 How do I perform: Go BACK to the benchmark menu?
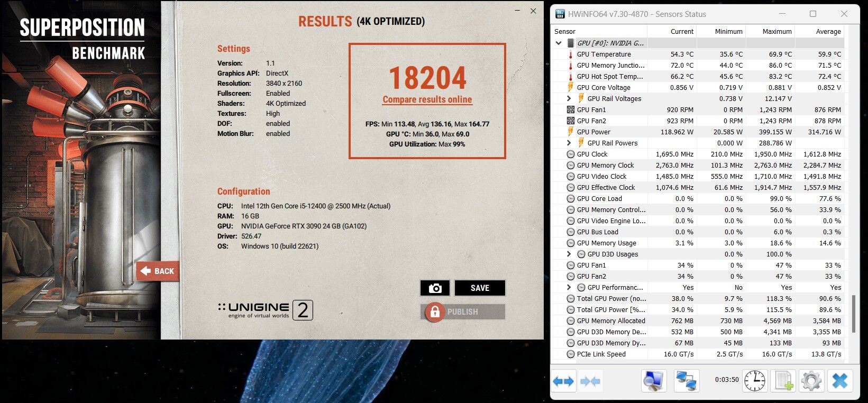point(158,271)
